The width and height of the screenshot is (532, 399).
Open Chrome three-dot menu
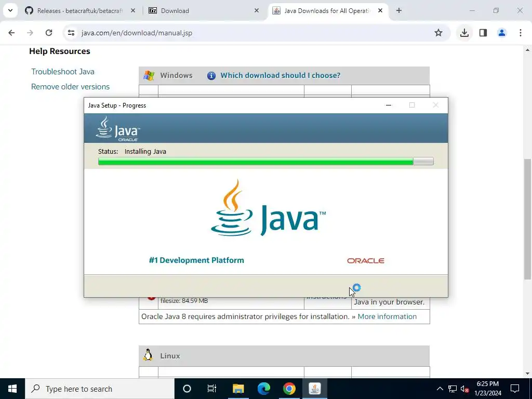point(521,33)
